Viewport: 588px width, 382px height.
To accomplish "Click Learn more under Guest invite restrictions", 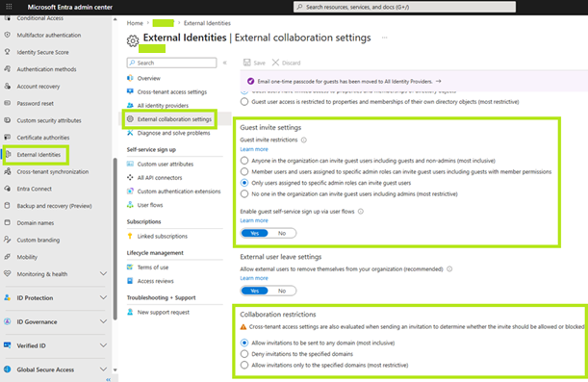I will click(254, 149).
